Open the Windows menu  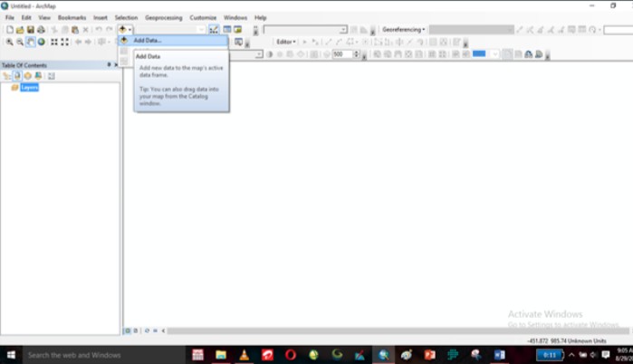[235, 18]
